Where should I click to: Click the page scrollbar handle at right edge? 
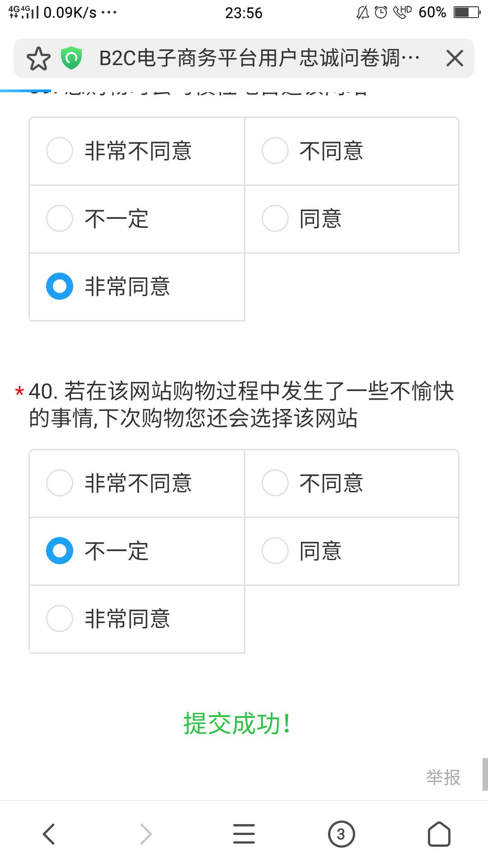485,774
